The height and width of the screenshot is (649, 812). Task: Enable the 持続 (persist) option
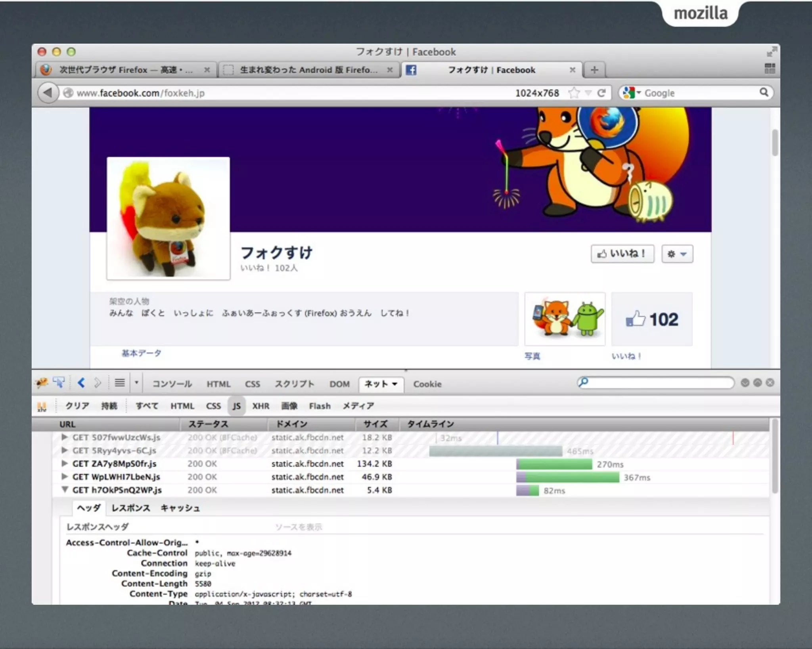tap(109, 406)
